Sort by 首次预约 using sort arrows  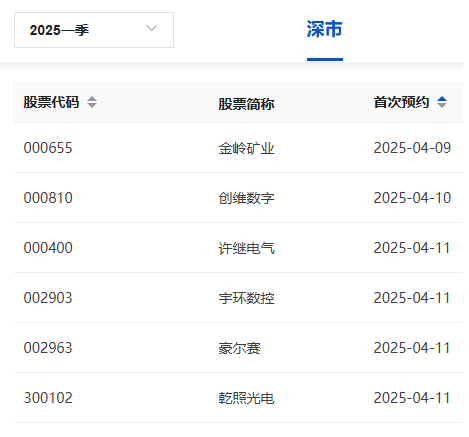442,102
